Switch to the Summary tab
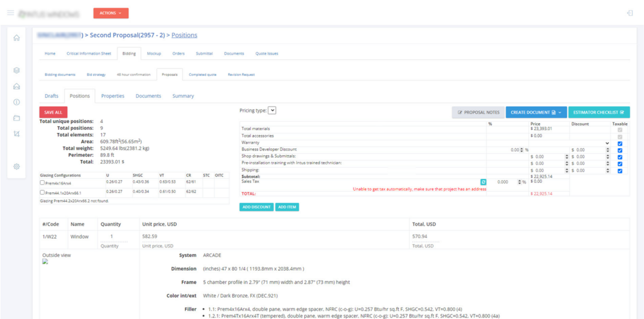This screenshot has width=644, height=319. [x=183, y=96]
